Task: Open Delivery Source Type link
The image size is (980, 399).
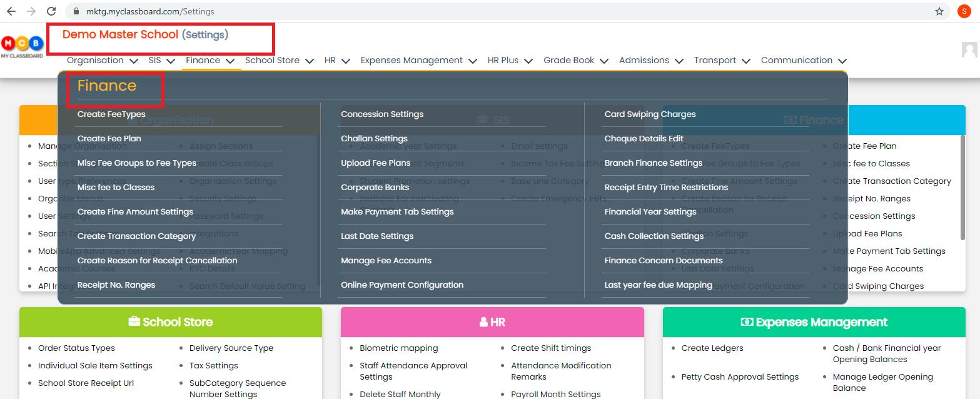Action: (231, 348)
